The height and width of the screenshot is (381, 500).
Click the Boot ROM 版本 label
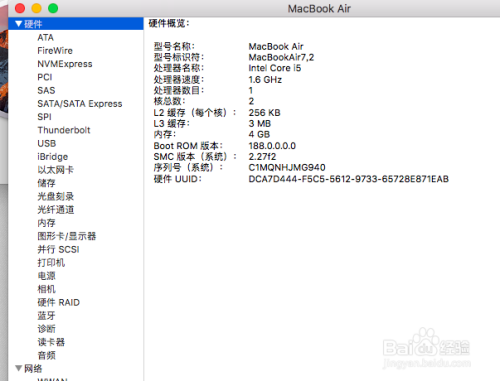[188, 146]
